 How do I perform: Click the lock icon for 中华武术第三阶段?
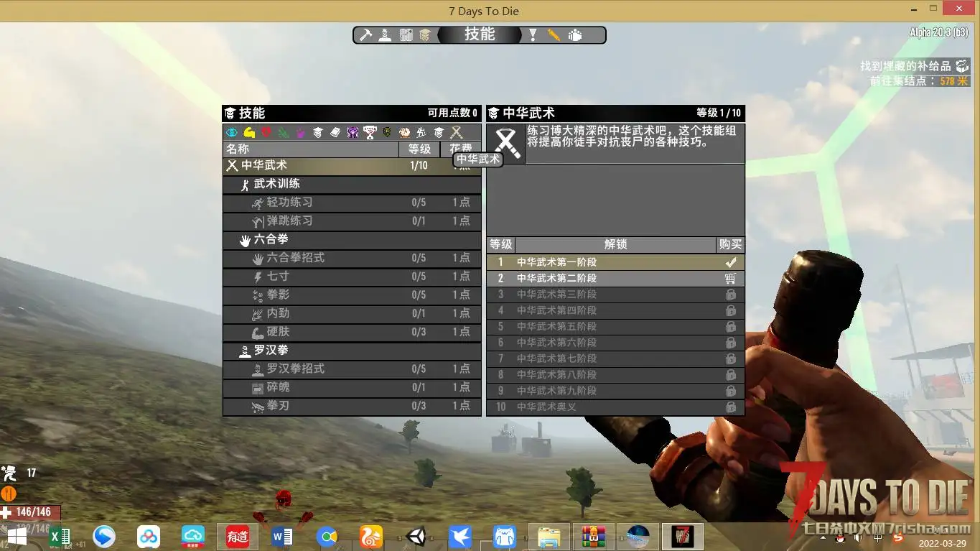click(730, 295)
